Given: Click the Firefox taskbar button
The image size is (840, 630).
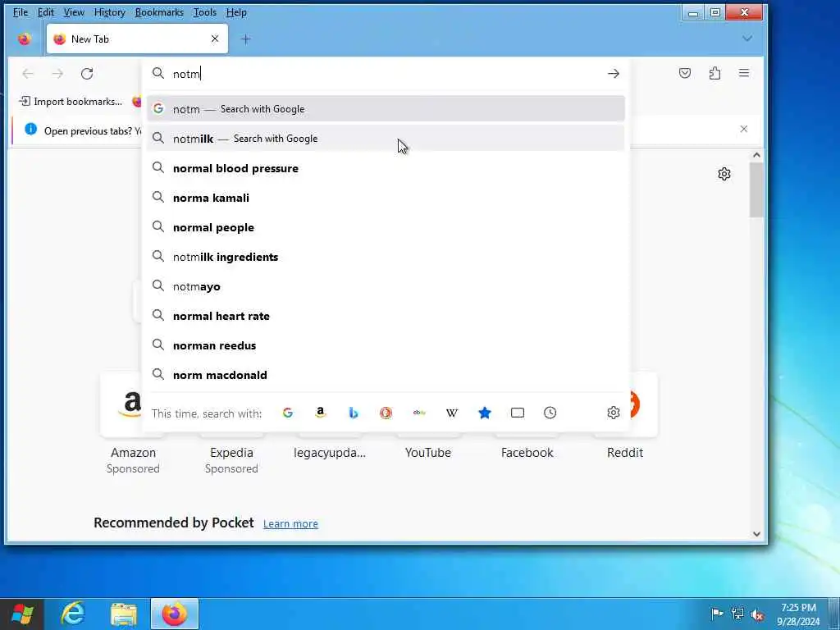Looking at the screenshot, I should [x=175, y=614].
